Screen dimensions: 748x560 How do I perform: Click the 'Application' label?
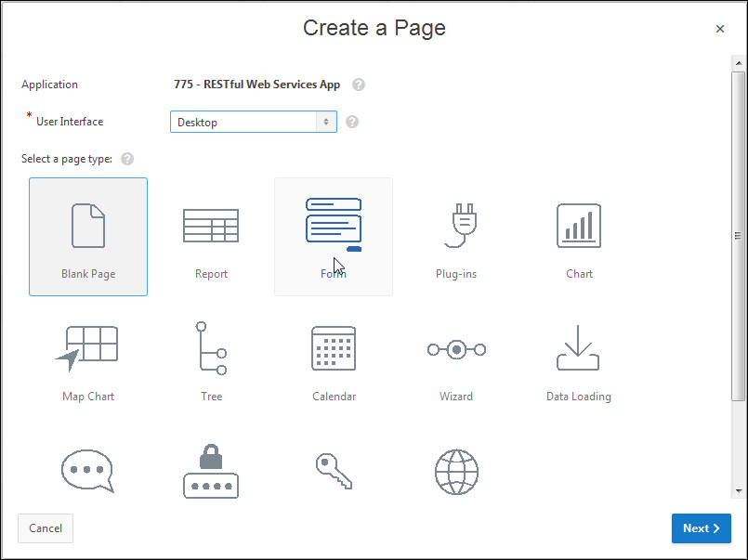49,85
